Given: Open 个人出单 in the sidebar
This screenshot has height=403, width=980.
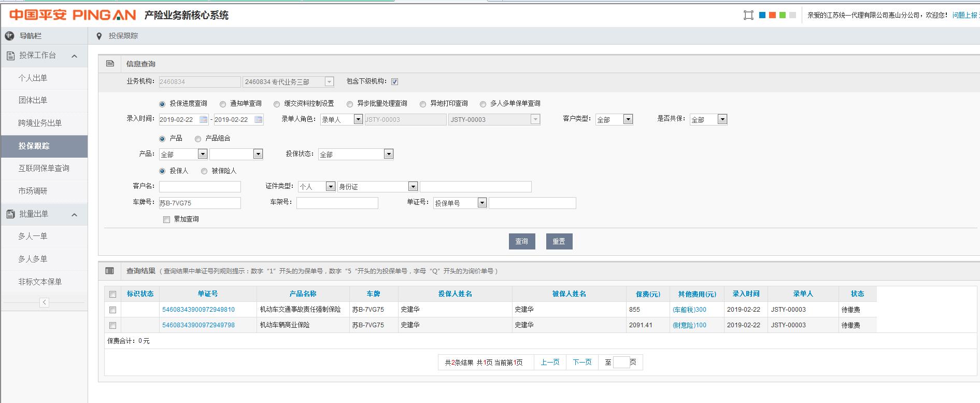Looking at the screenshot, I should (33, 78).
